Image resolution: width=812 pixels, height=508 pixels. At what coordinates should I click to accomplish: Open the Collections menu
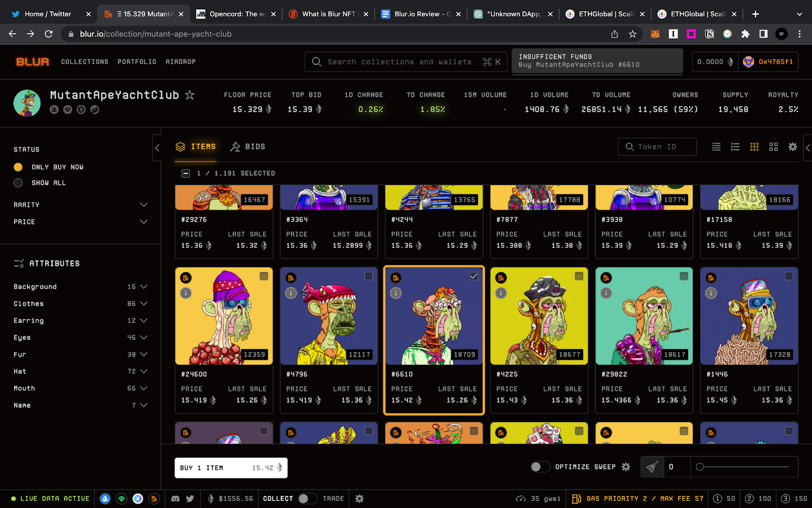click(x=85, y=62)
